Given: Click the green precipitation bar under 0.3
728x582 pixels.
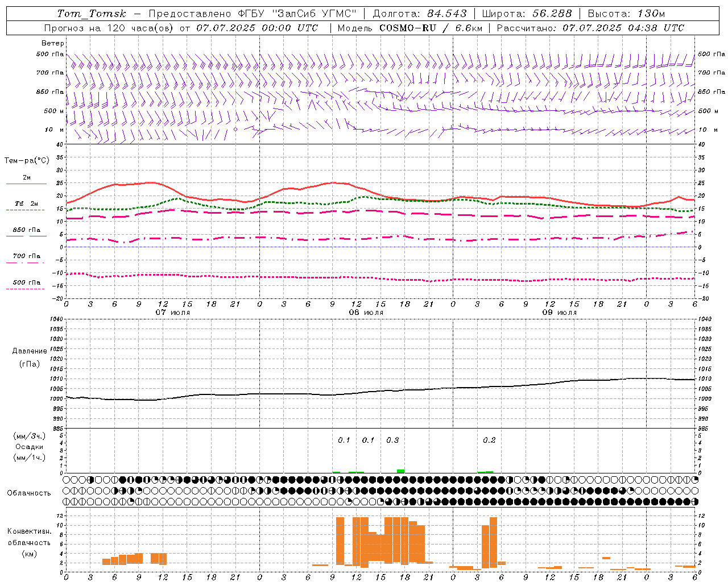Looking at the screenshot, I should (400, 471).
